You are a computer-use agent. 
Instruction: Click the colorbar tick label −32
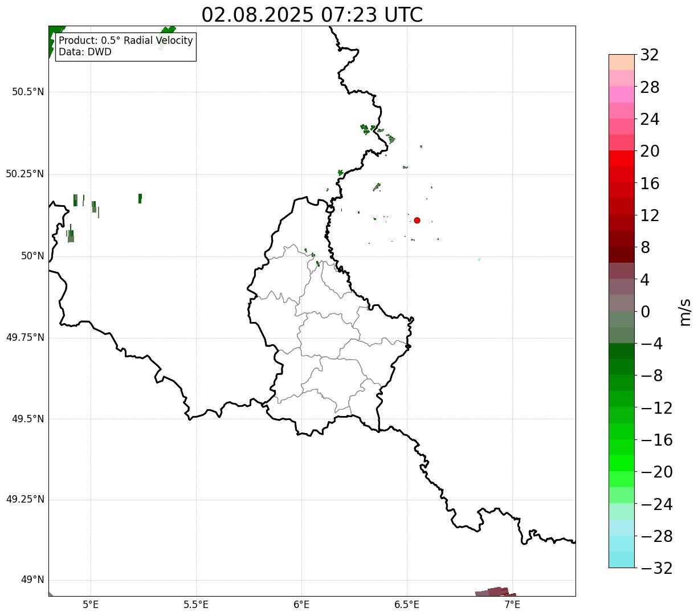coord(656,568)
